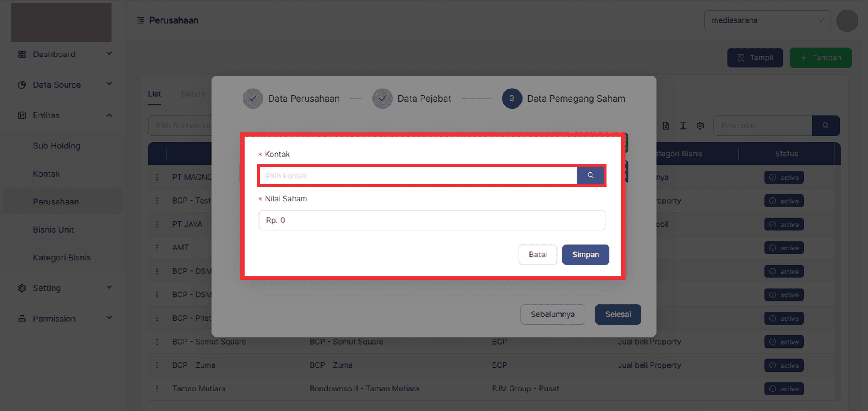
Task: Open row options for PT JAYA
Action: 157,224
